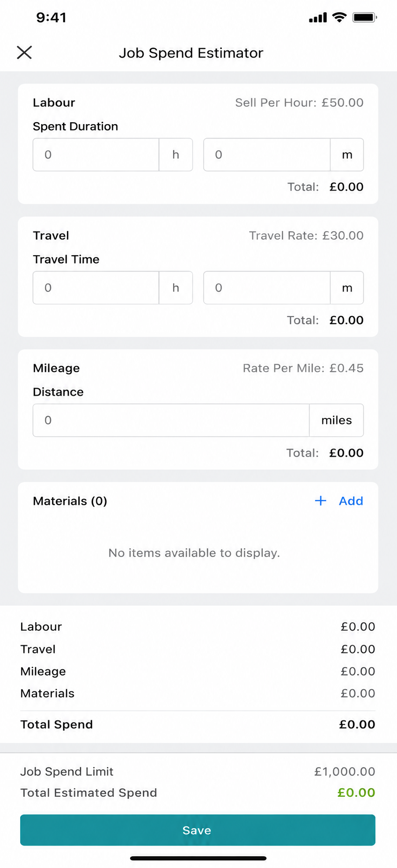This screenshot has height=868, width=397.
Task: Tap the miles unit label
Action: pos(337,420)
